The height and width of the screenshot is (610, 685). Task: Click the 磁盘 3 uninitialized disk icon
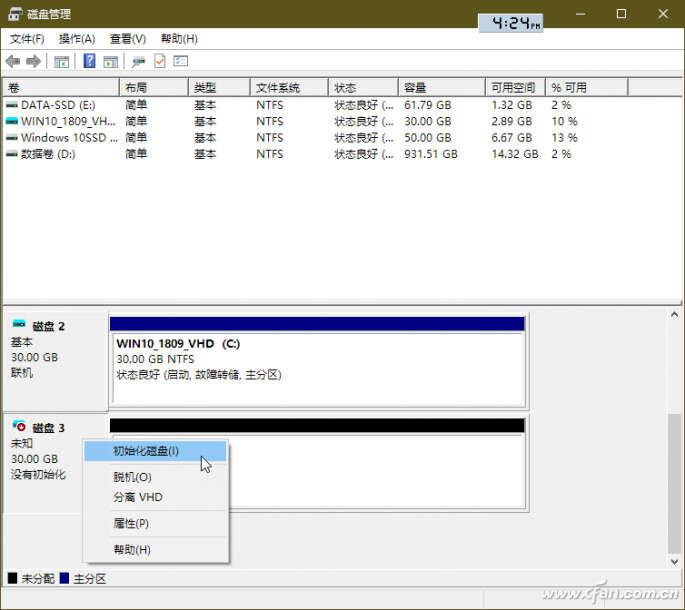[19, 425]
